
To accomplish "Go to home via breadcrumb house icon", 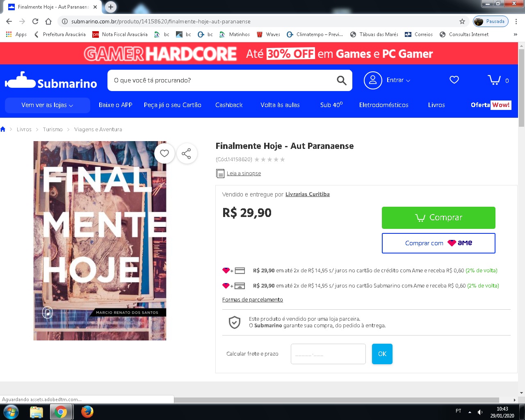I will pos(3,129).
